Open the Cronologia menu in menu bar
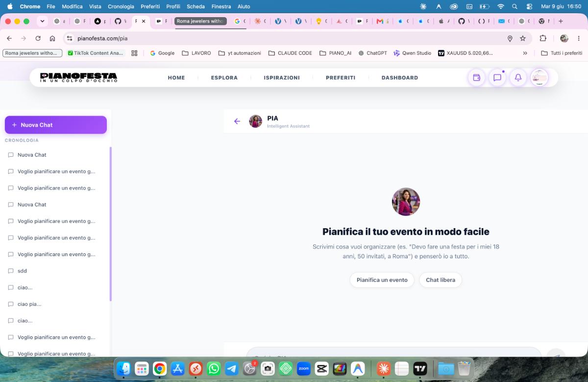 [x=121, y=6]
